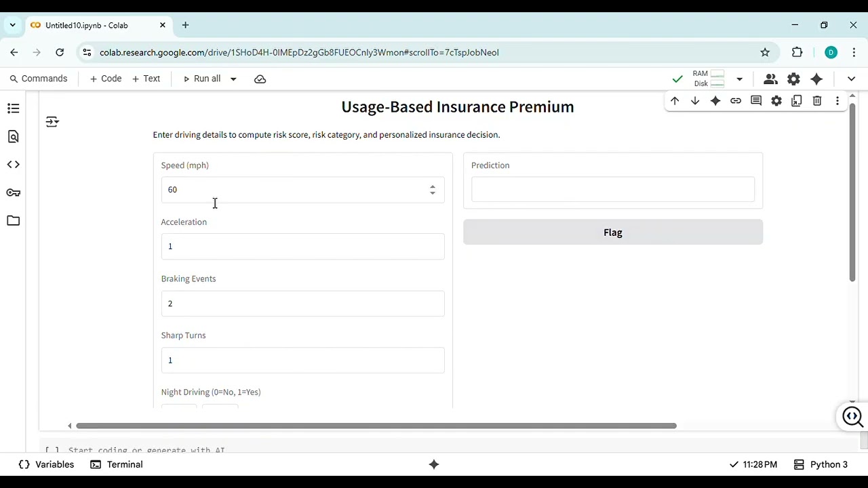This screenshot has width=868, height=488.
Task: Add a Text cell
Action: point(146,79)
